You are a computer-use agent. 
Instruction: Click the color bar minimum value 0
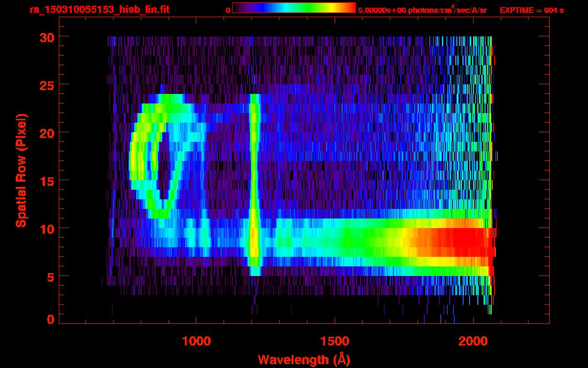tap(228, 10)
